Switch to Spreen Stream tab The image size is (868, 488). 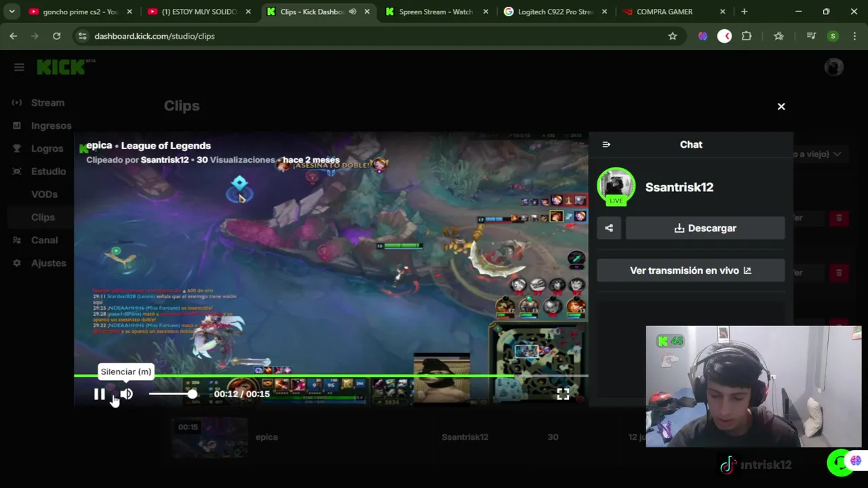pos(435,12)
